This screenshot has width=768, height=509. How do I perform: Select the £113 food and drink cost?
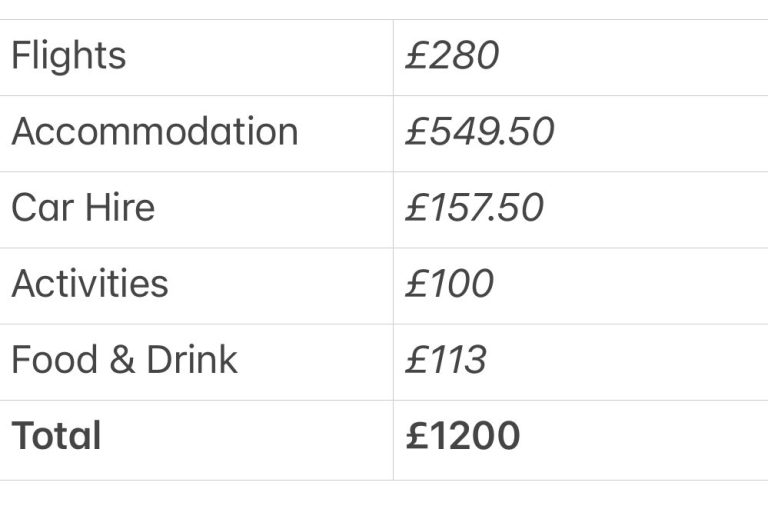click(x=446, y=360)
